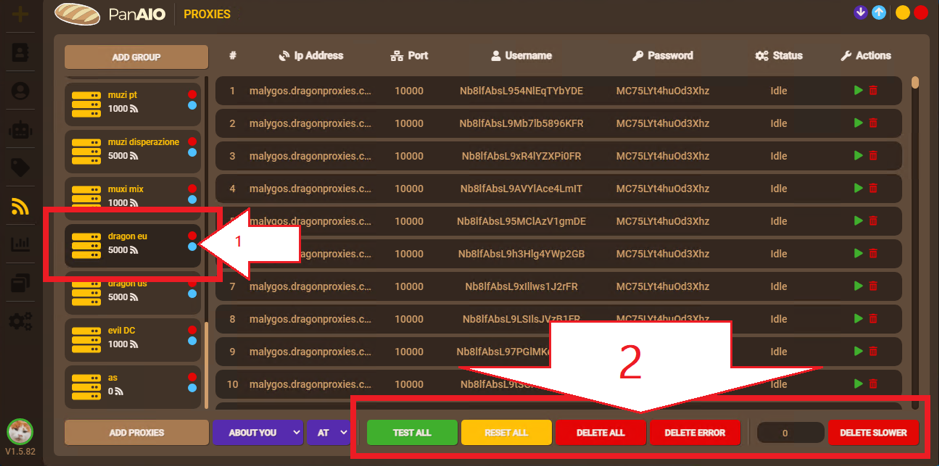Open the price tag sidebar icon
Screen dimensions: 939x466
[20, 168]
